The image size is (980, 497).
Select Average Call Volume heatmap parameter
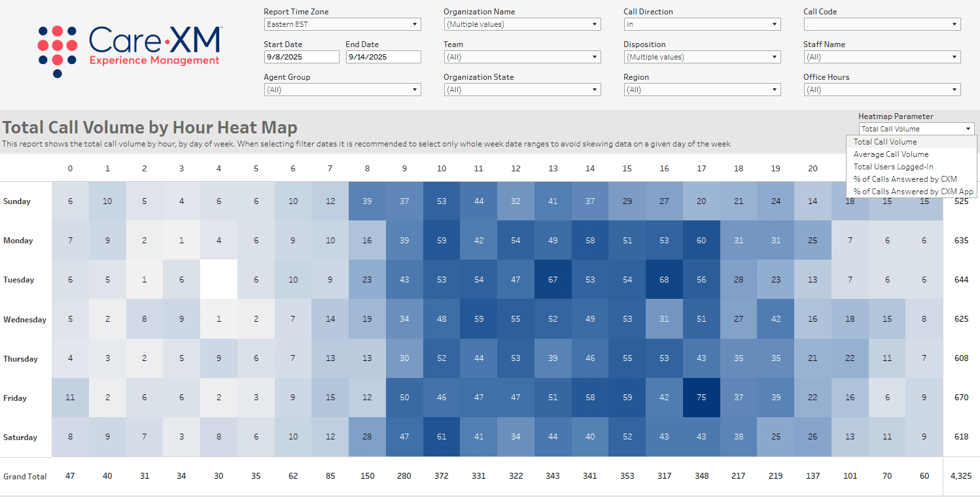[x=890, y=154]
